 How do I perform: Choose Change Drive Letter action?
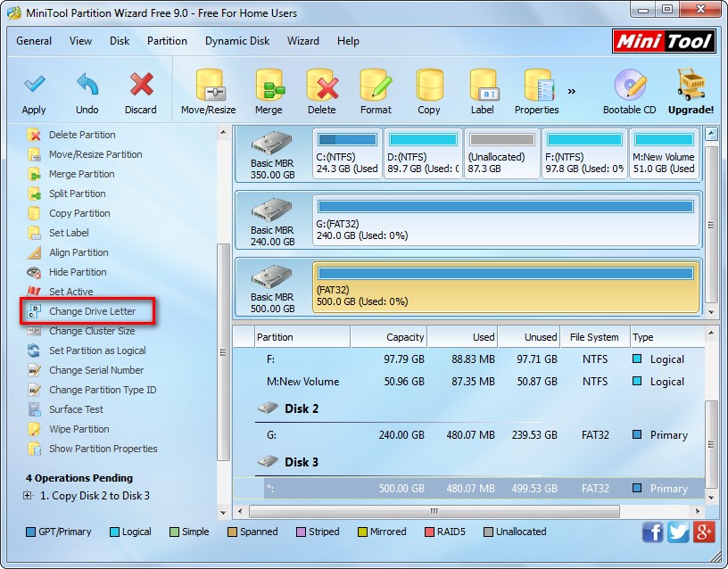[93, 311]
